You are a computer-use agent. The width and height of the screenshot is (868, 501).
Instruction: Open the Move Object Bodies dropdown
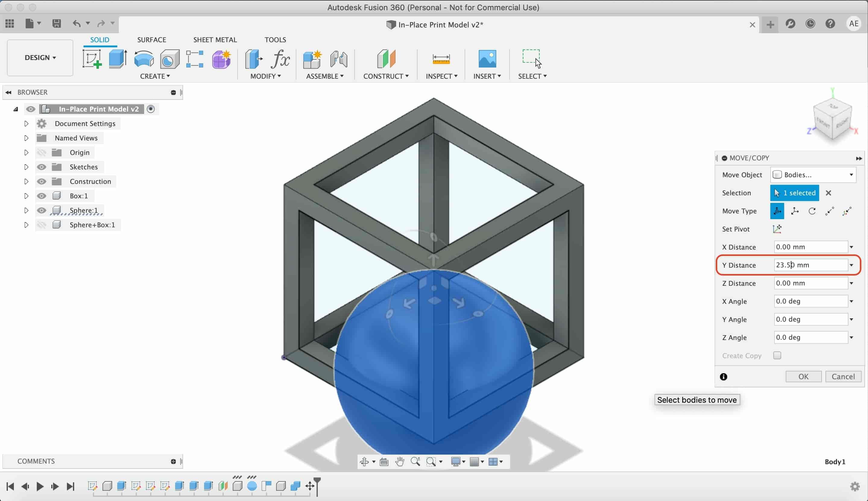click(x=813, y=175)
